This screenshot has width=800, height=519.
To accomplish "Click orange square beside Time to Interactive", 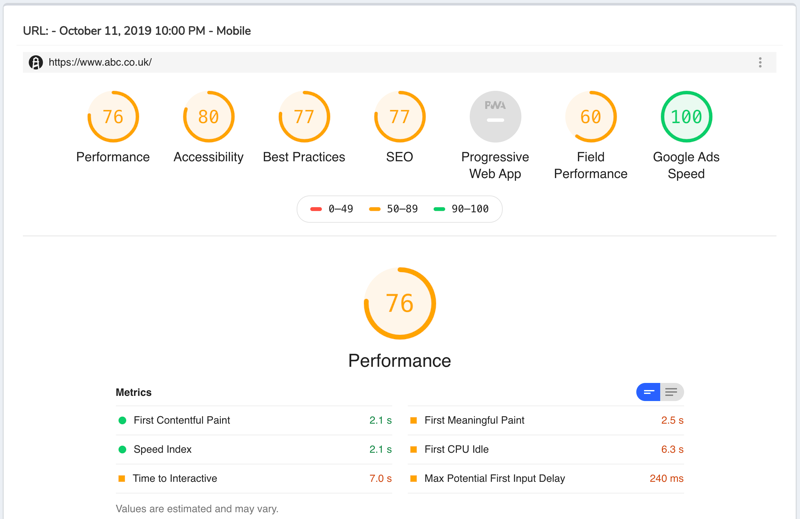I will [x=121, y=479].
